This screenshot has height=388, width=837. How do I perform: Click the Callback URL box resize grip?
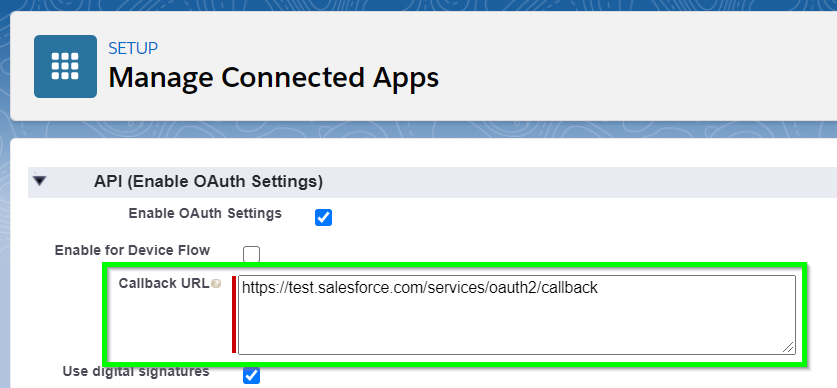click(788, 347)
